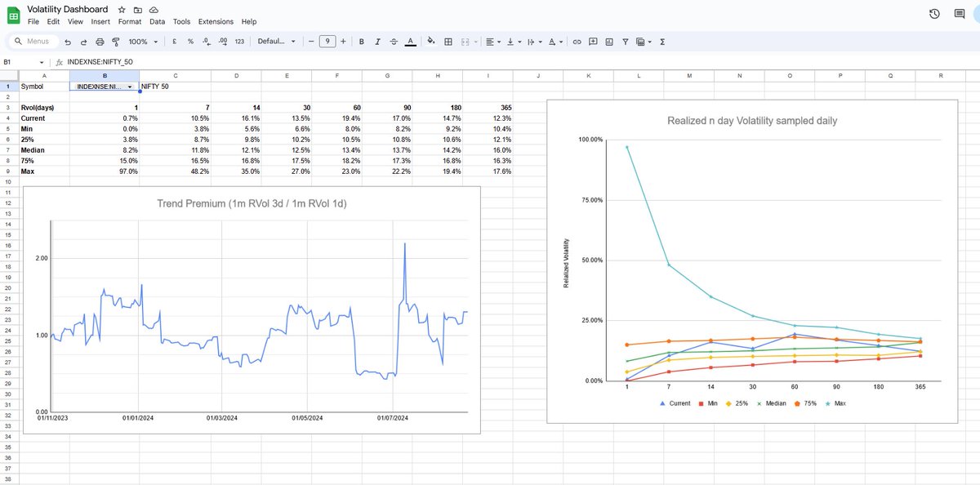Open the Extensions menu
The image size is (980, 485).
click(216, 22)
